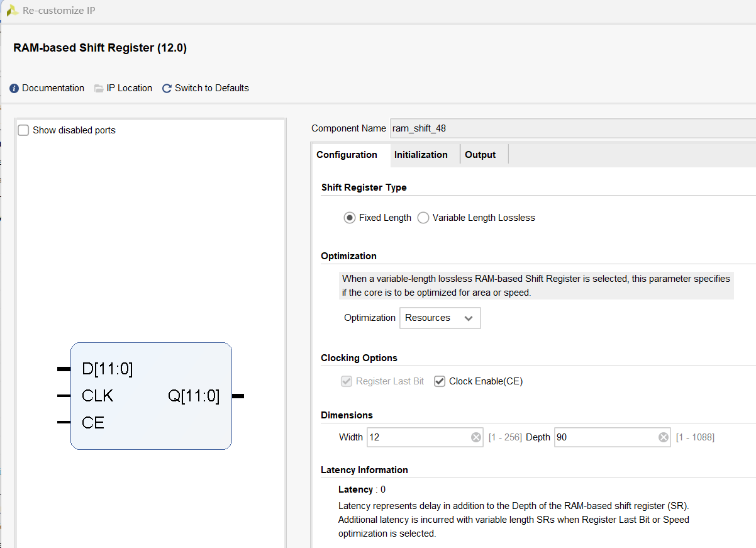Image resolution: width=756 pixels, height=548 pixels.
Task: Uncheck Clock Enable(CE)
Action: [439, 381]
